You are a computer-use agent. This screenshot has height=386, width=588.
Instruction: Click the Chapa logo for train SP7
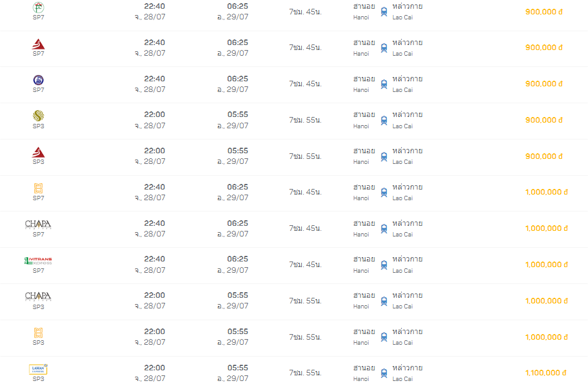click(38, 224)
